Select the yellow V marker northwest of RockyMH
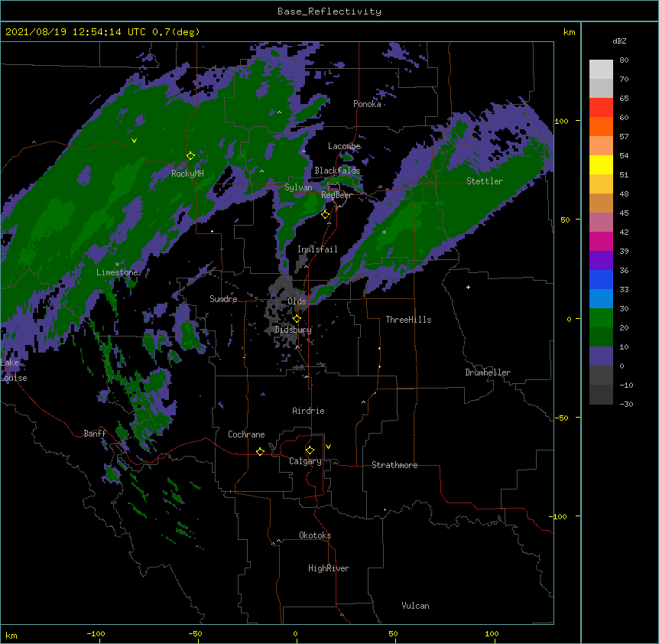Screen dimensions: 659x644 (x=134, y=141)
